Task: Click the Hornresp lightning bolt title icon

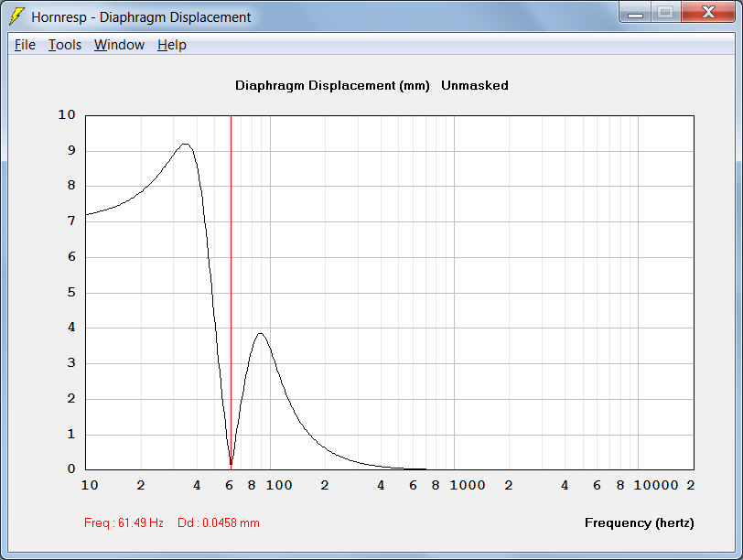Action: (16, 16)
